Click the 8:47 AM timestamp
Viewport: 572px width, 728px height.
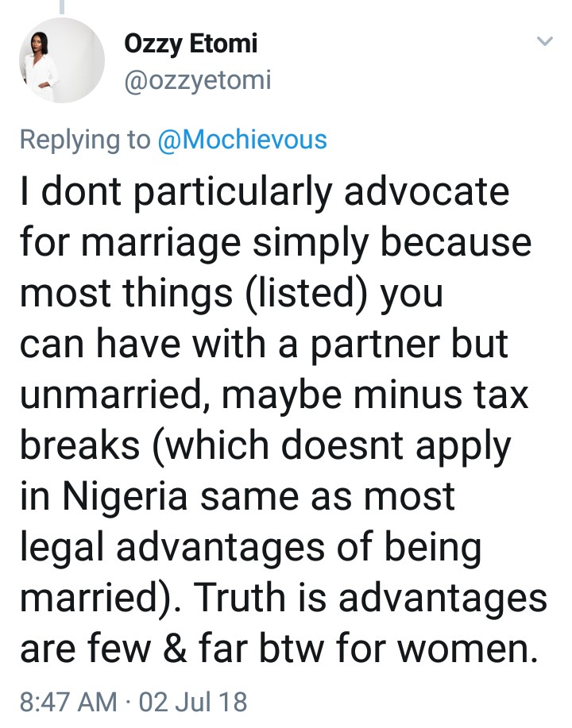click(x=67, y=702)
